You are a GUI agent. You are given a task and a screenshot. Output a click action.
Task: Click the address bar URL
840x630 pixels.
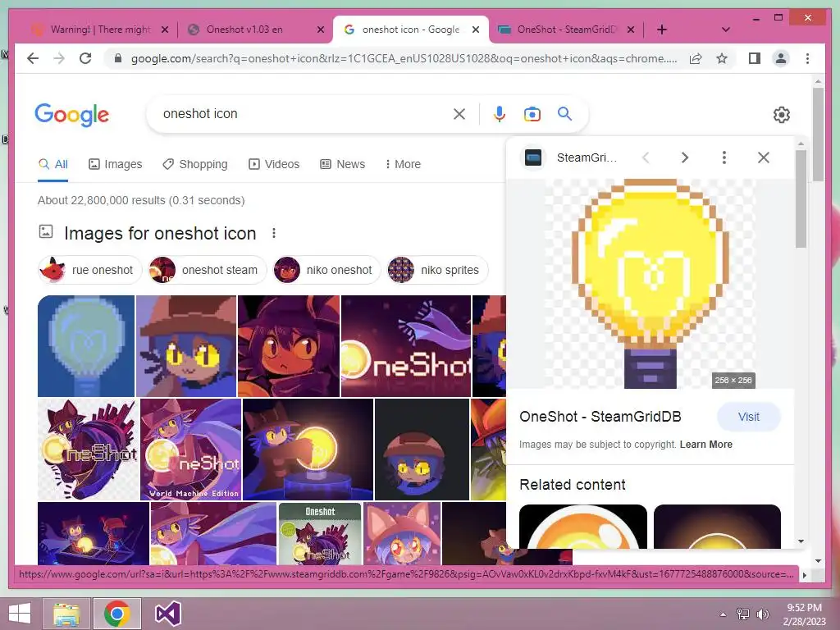(x=404, y=58)
